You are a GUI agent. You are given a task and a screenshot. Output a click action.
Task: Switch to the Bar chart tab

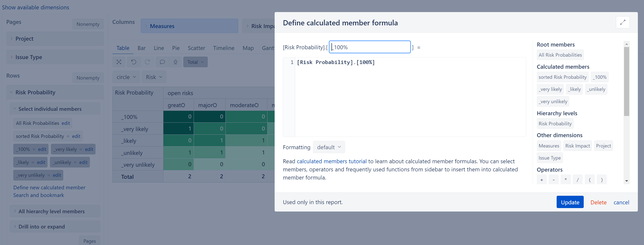tap(141, 48)
